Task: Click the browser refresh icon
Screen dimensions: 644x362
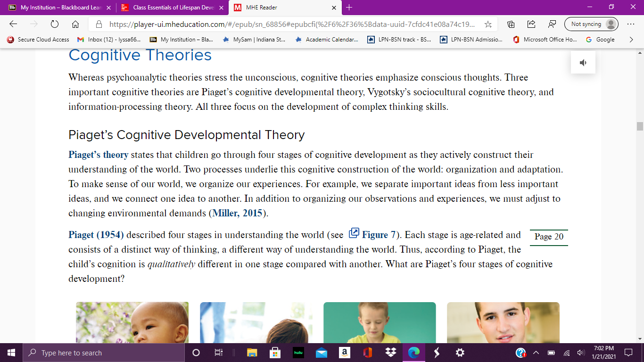Action: (x=54, y=24)
